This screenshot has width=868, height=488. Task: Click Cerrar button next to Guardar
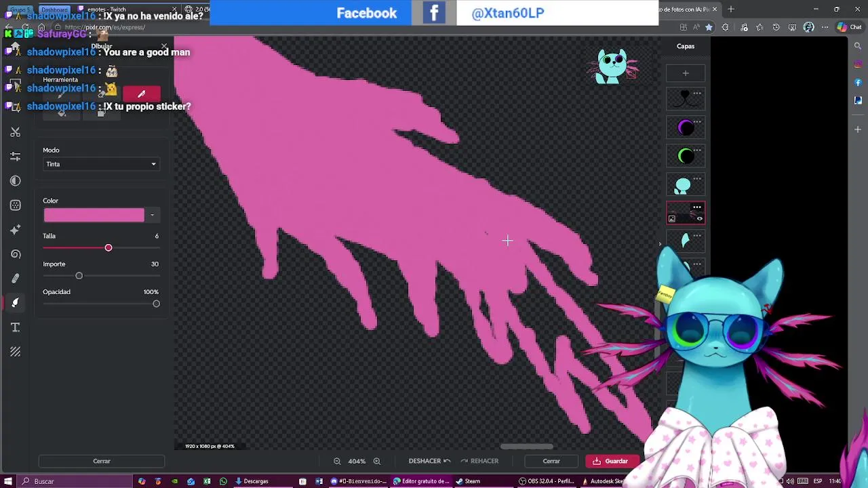[x=551, y=461]
